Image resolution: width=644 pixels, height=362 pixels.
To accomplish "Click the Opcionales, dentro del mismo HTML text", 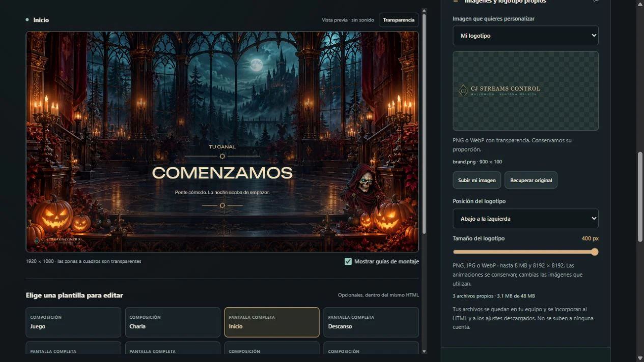I will [x=378, y=295].
